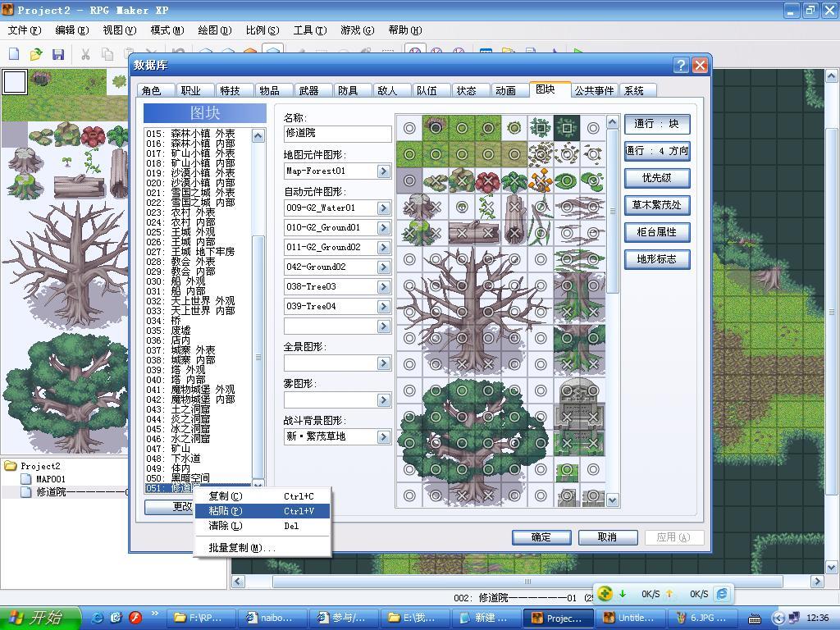Open the 010-G2_Ground01 autotile picker

pos(384,228)
